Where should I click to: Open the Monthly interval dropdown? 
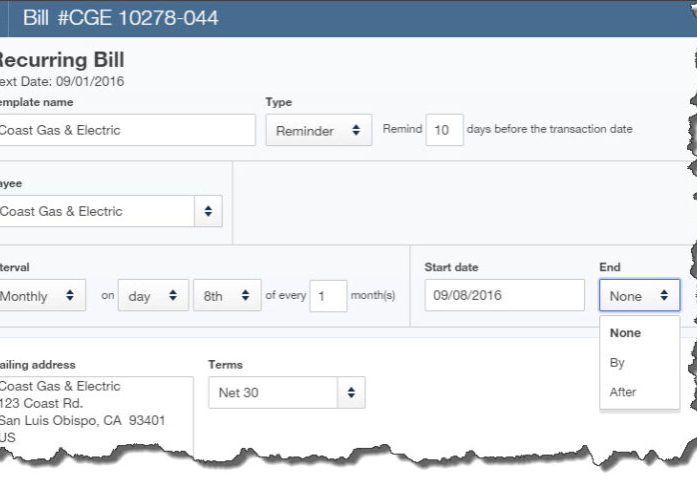coord(42,295)
